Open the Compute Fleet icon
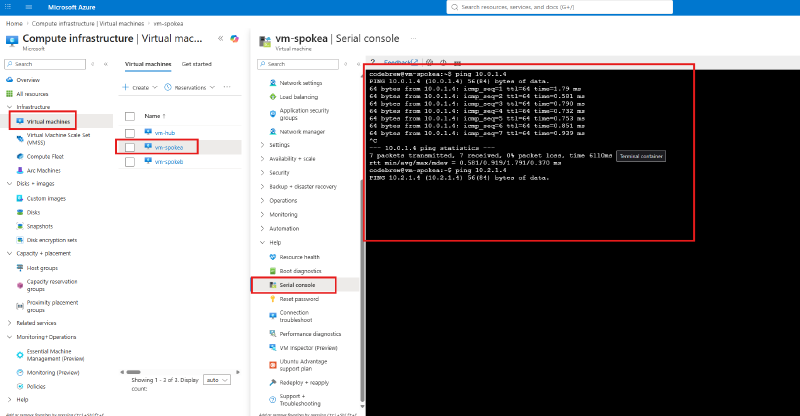This screenshot has height=416, width=800. (x=20, y=157)
